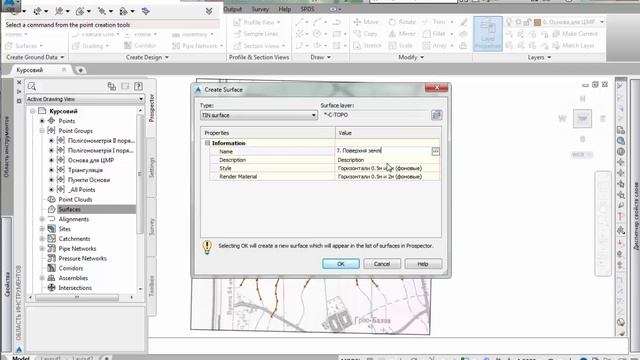The height and width of the screenshot is (360, 640).
Task: Switch to Toolspace Toolbox tab
Action: coord(151,286)
